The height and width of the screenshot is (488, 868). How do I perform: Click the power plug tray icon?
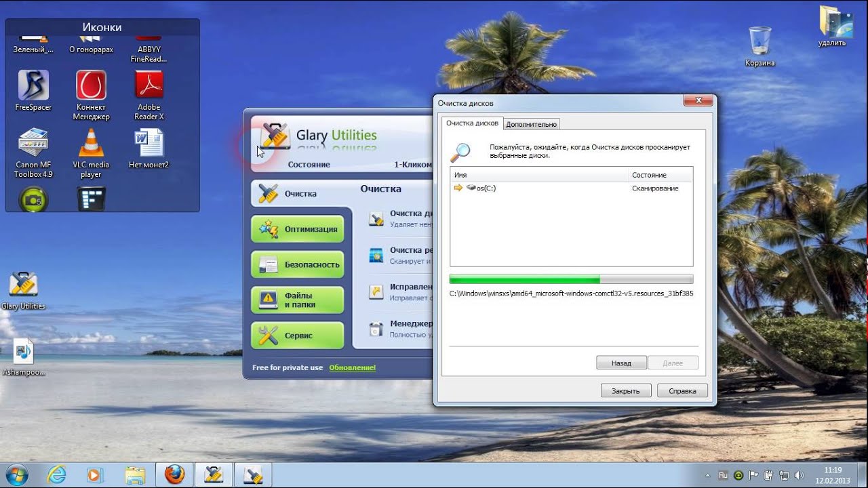click(x=769, y=475)
